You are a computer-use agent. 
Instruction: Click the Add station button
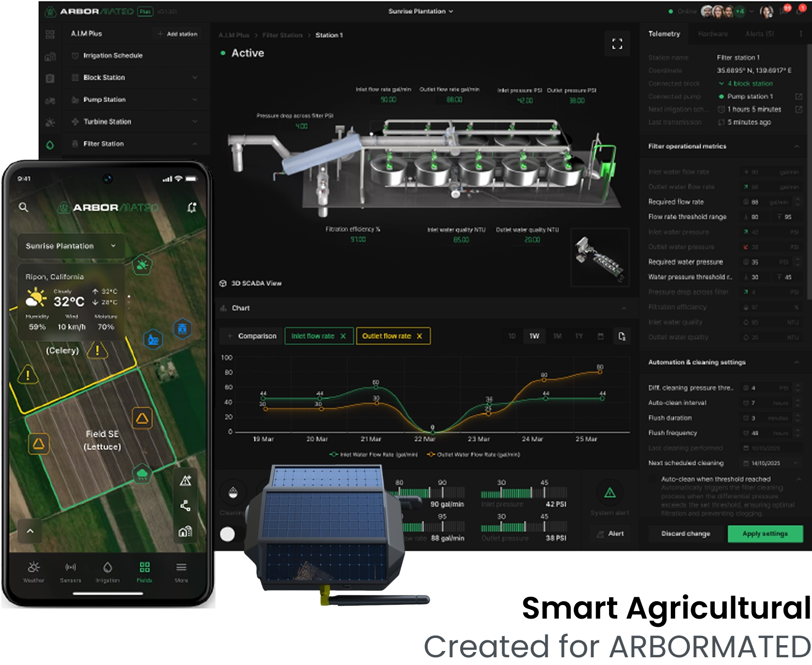(x=177, y=34)
